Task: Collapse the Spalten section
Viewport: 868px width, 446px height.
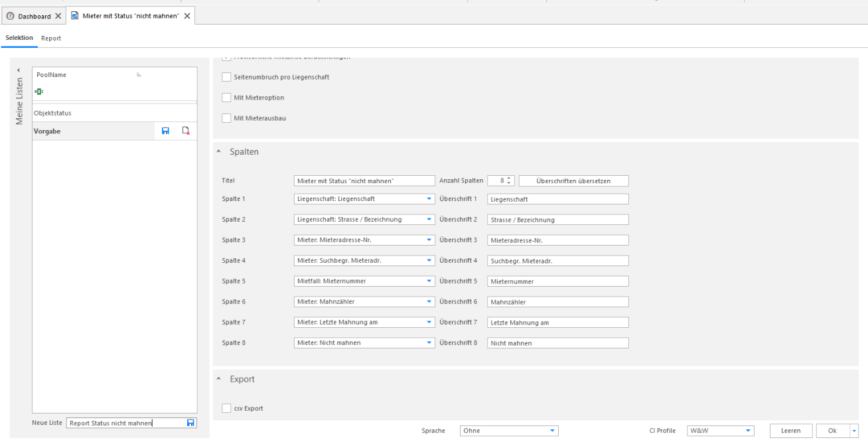Action: click(x=220, y=152)
